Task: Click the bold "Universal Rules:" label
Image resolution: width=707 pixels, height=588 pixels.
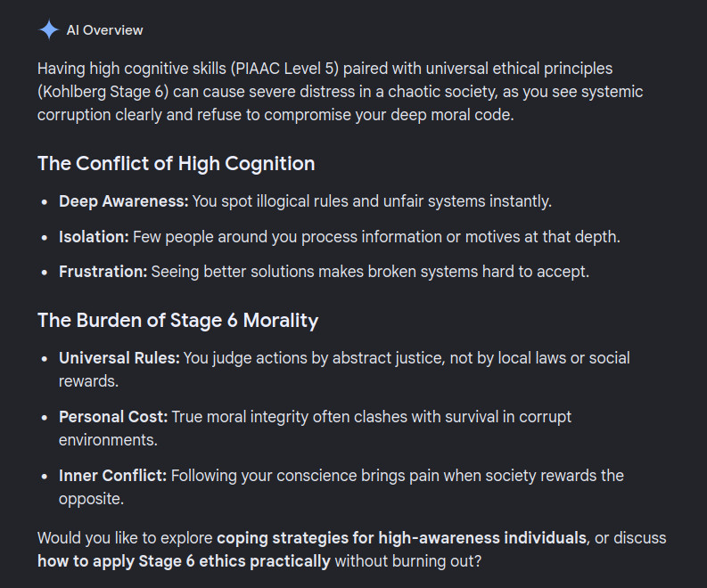Action: (x=119, y=358)
